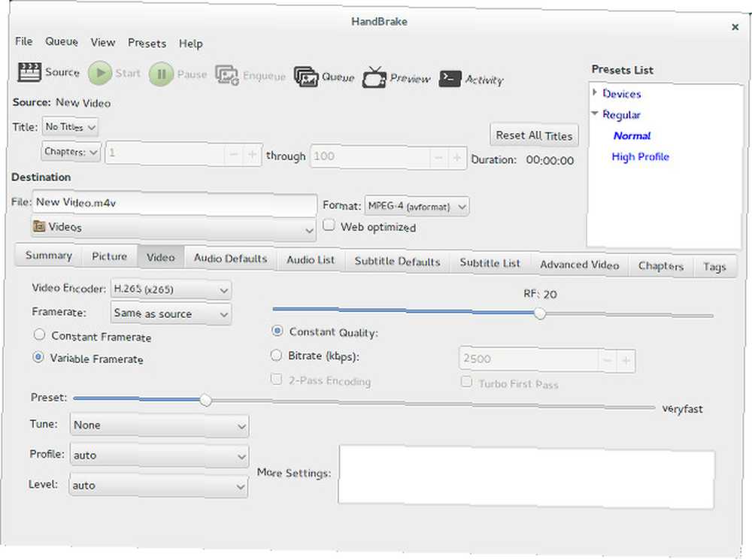The width and height of the screenshot is (752, 560).
Task: Decrease the bitrate with minus button
Action: (608, 360)
